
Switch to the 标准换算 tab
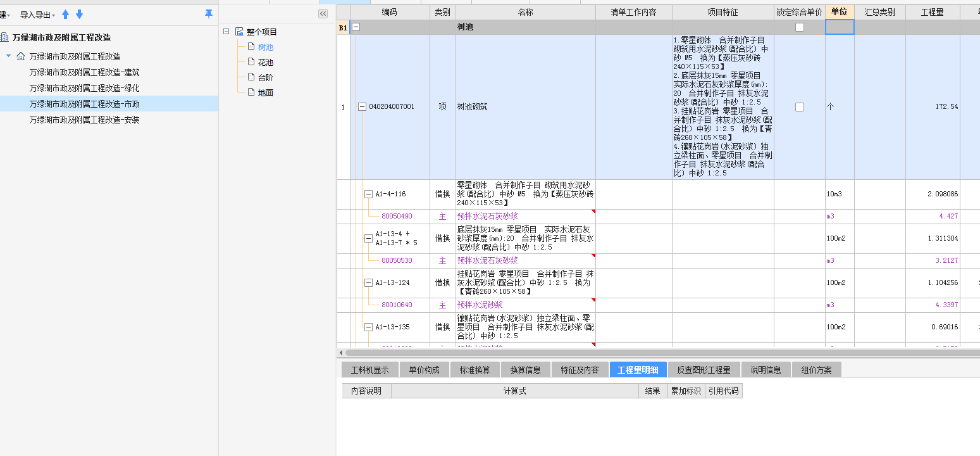tap(474, 370)
